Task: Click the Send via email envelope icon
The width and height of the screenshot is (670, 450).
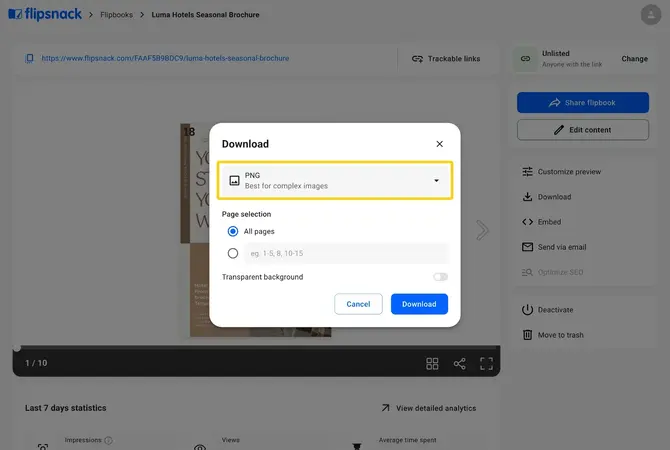Action: click(527, 247)
